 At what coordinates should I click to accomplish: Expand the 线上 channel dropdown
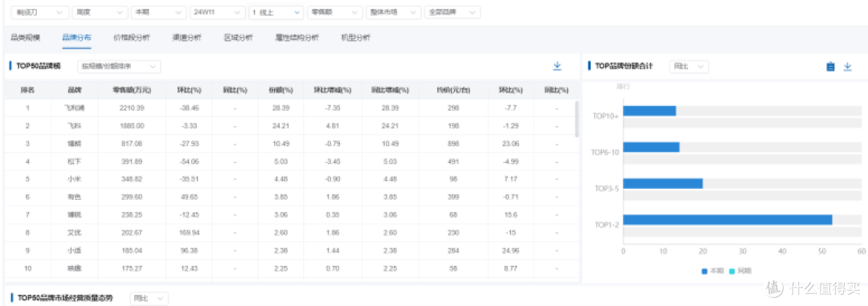click(x=276, y=12)
